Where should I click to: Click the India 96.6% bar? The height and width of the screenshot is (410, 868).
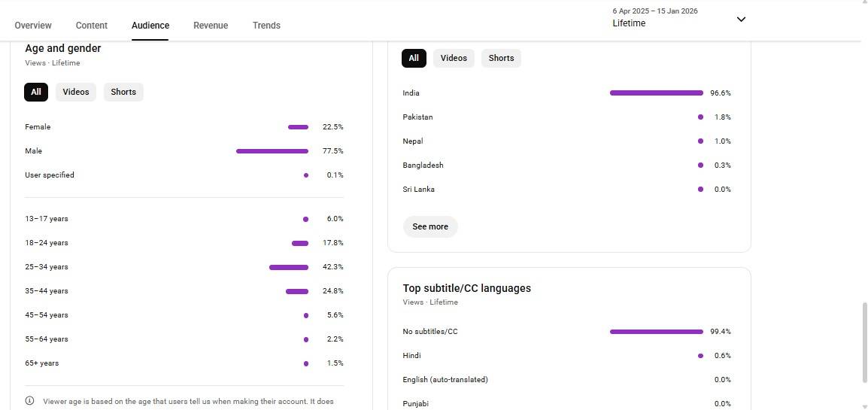click(656, 93)
